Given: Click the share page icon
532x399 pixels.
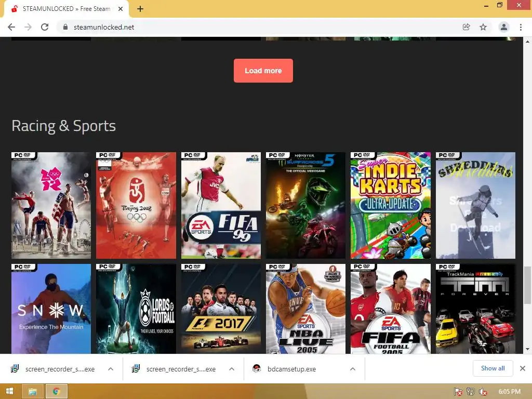Looking at the screenshot, I should pyautogui.click(x=466, y=27).
